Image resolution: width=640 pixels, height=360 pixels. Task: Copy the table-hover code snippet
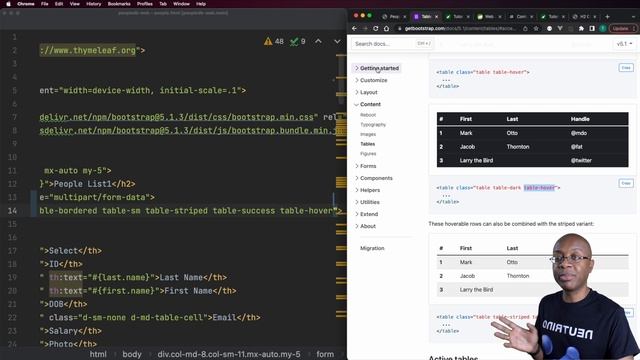point(626,68)
